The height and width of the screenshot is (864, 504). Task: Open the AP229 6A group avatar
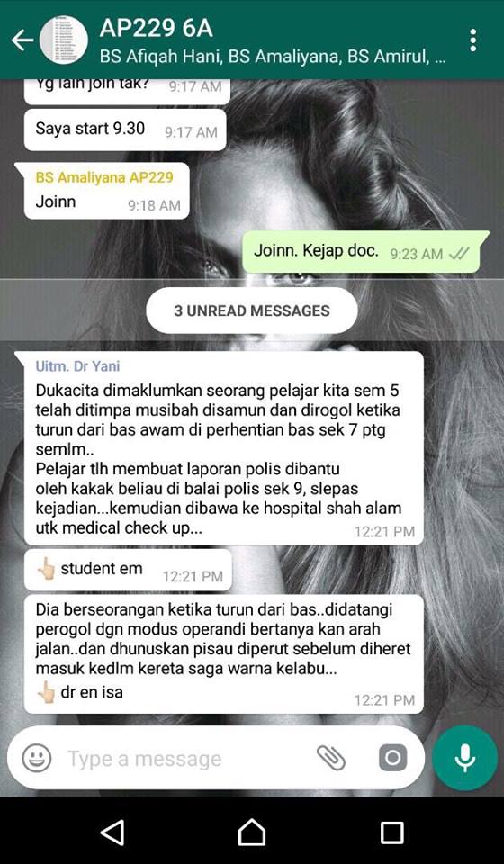coord(63,40)
